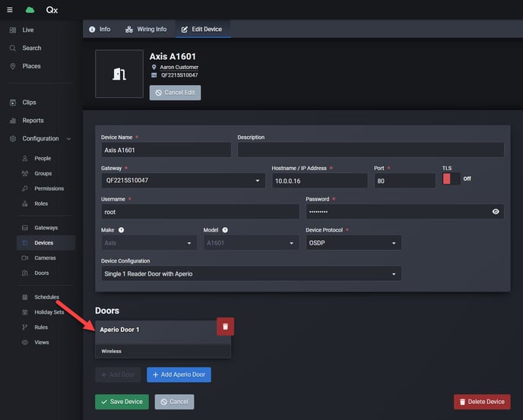Open the Device Protocol OSDP dropdown
The height and width of the screenshot is (420, 523).
pyautogui.click(x=353, y=243)
